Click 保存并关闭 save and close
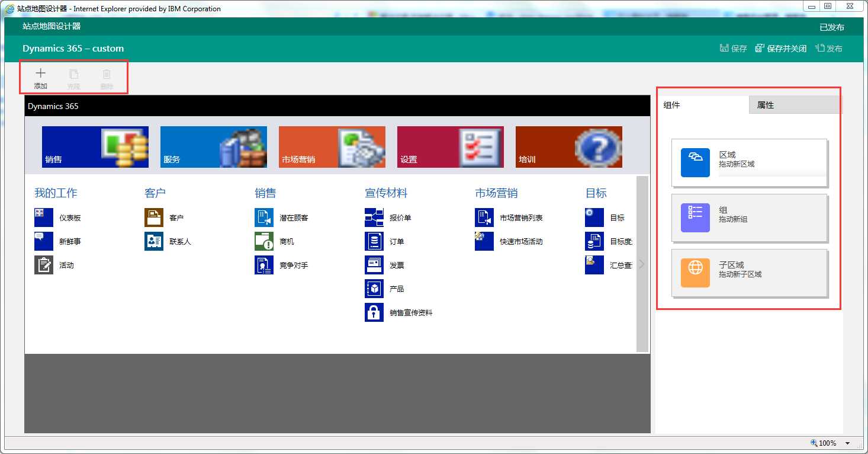 pyautogui.click(x=781, y=49)
